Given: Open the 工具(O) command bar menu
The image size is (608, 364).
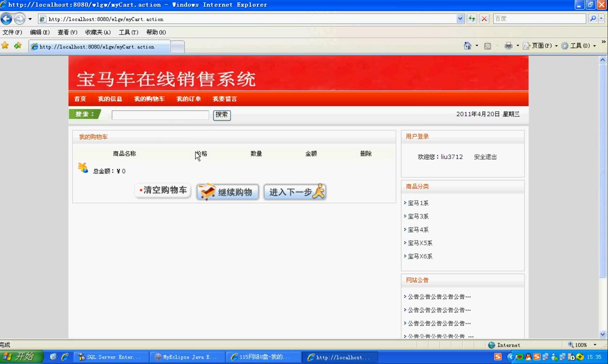Looking at the screenshot, I should (x=579, y=46).
